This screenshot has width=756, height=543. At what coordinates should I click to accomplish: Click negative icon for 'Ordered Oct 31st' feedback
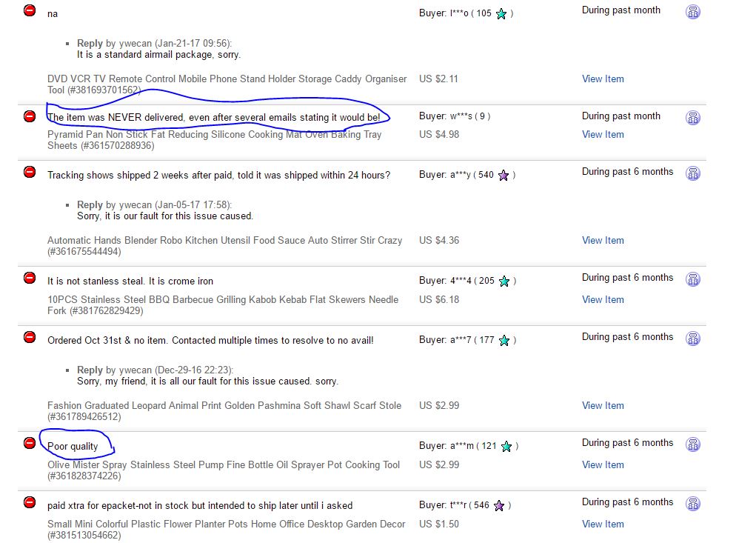30,337
